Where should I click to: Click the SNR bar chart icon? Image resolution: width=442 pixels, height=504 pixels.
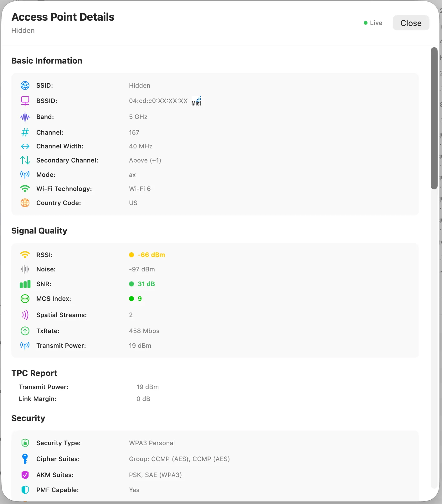click(x=25, y=284)
